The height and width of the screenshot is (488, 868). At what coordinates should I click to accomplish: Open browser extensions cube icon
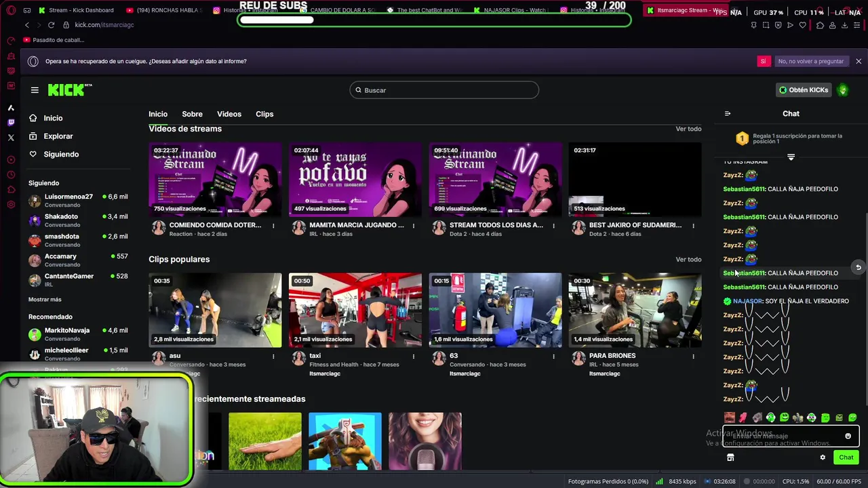click(819, 25)
